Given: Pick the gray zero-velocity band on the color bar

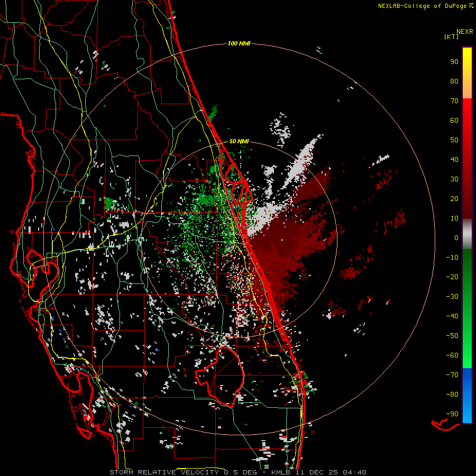Looking at the screenshot, I should (x=467, y=234).
